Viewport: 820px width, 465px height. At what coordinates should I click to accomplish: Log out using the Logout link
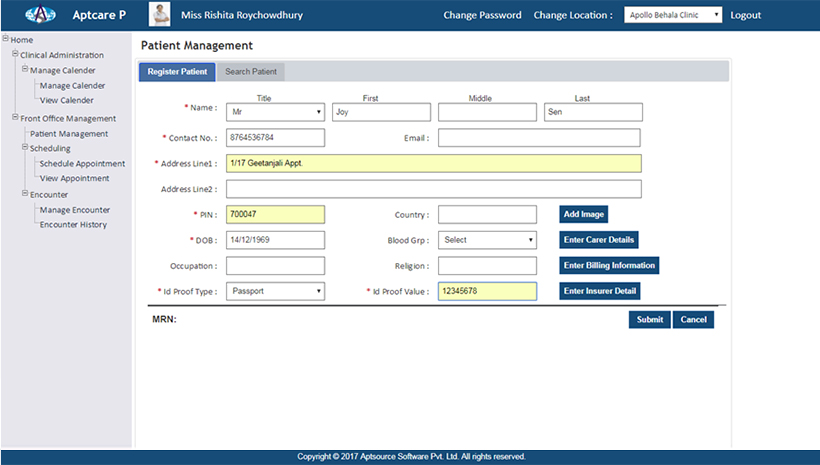745,15
